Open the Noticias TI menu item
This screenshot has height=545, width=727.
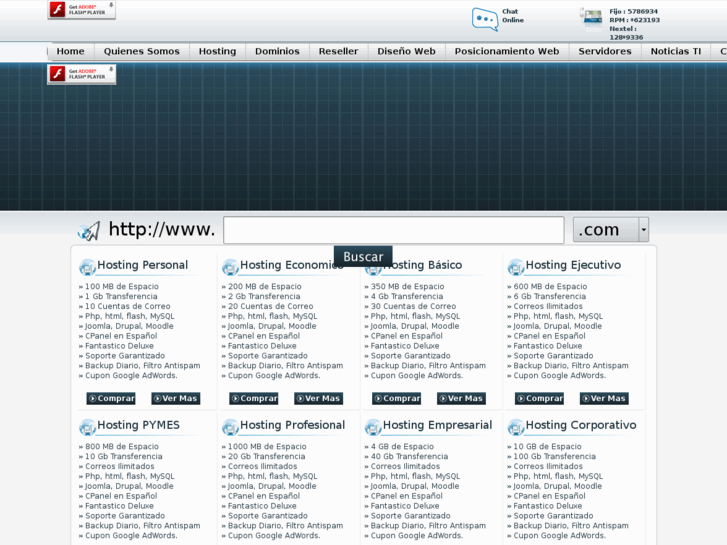pos(676,51)
